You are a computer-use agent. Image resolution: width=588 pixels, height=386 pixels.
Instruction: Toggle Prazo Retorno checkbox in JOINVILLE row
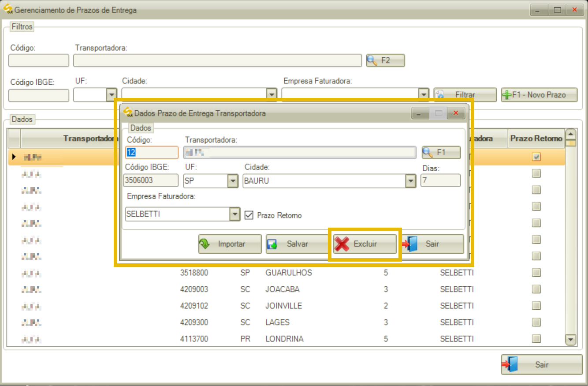(x=536, y=306)
